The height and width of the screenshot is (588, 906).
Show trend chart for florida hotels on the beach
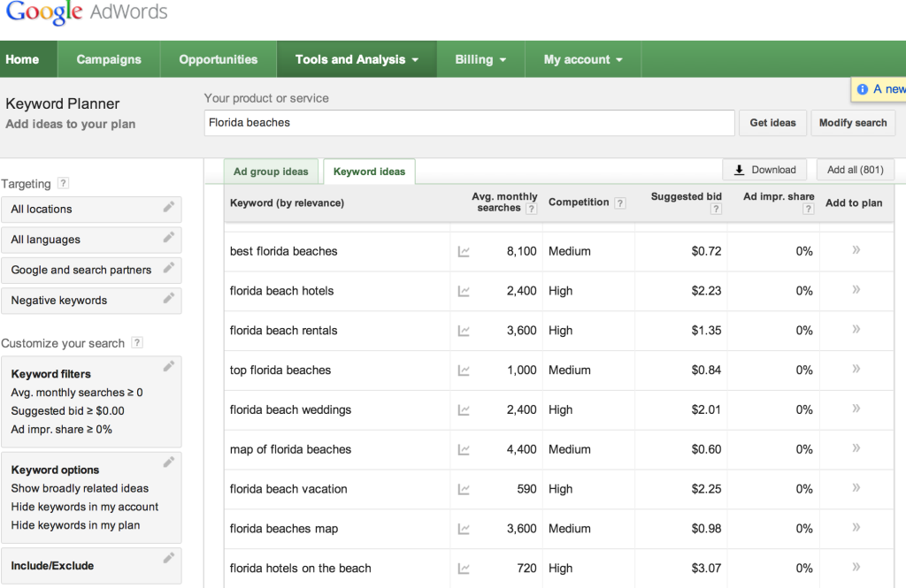click(x=464, y=569)
